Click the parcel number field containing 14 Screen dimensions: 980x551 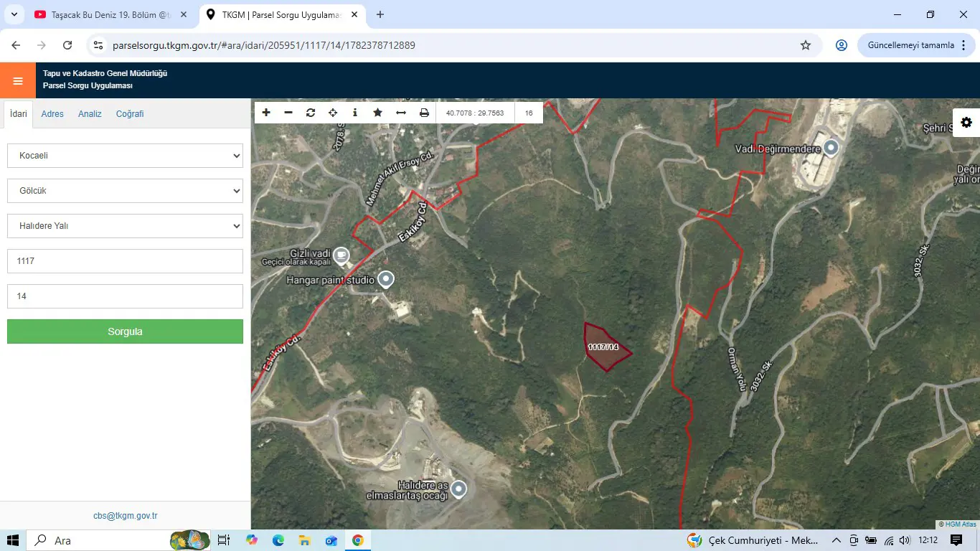pos(125,296)
